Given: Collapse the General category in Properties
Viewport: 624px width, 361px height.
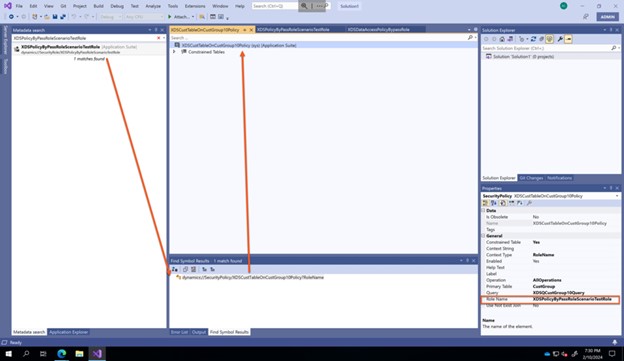Looking at the screenshot, I should [x=484, y=236].
